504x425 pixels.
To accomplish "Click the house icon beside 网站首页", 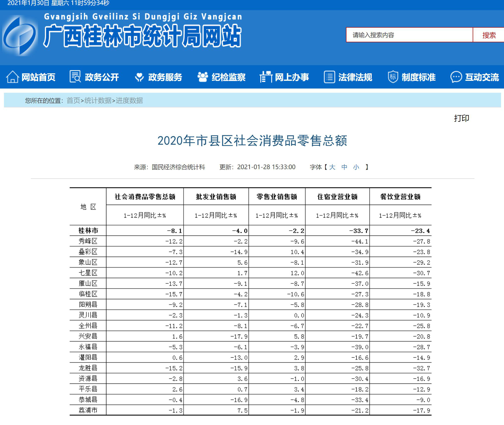I will [12, 77].
